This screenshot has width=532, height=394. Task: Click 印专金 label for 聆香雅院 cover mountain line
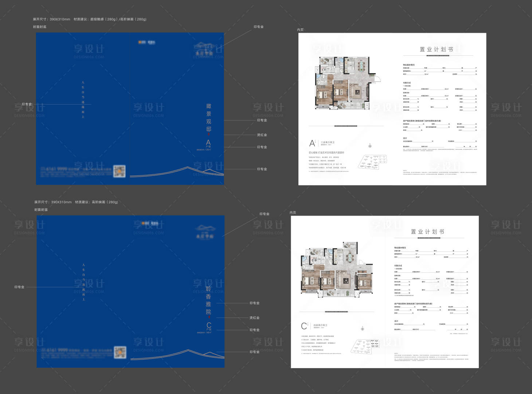coord(255,352)
